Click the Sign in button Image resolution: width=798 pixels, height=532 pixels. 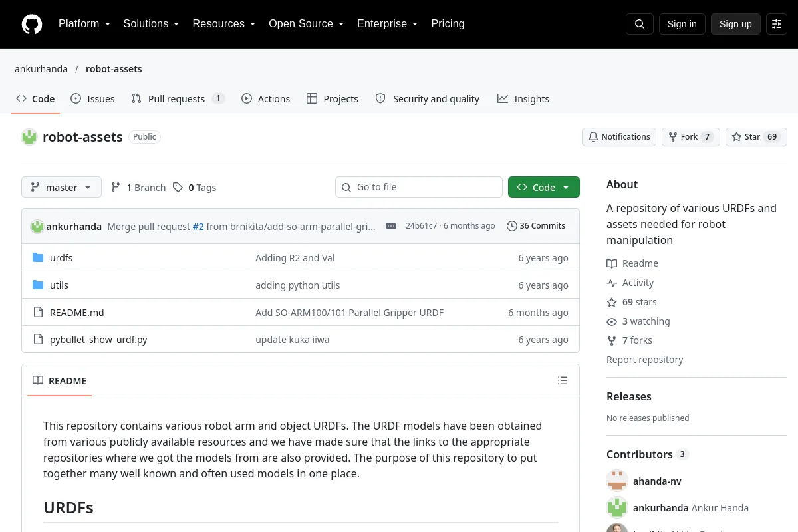pyautogui.click(x=682, y=24)
